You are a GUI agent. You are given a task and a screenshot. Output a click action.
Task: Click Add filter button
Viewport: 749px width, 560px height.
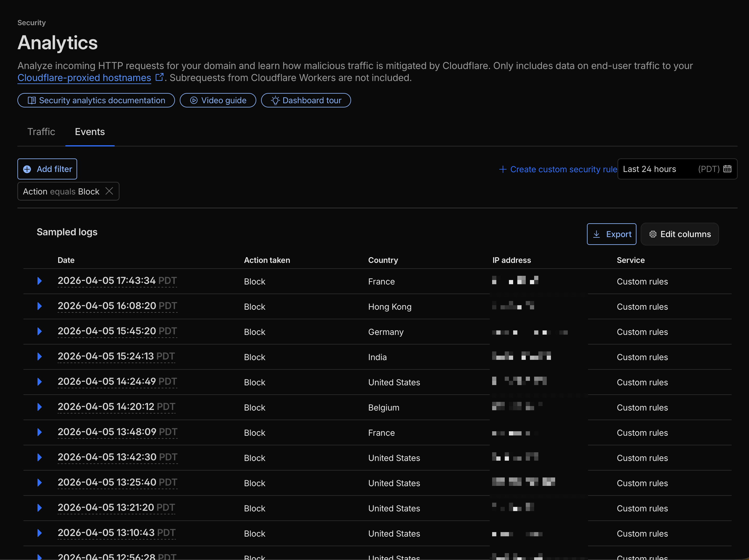47,169
